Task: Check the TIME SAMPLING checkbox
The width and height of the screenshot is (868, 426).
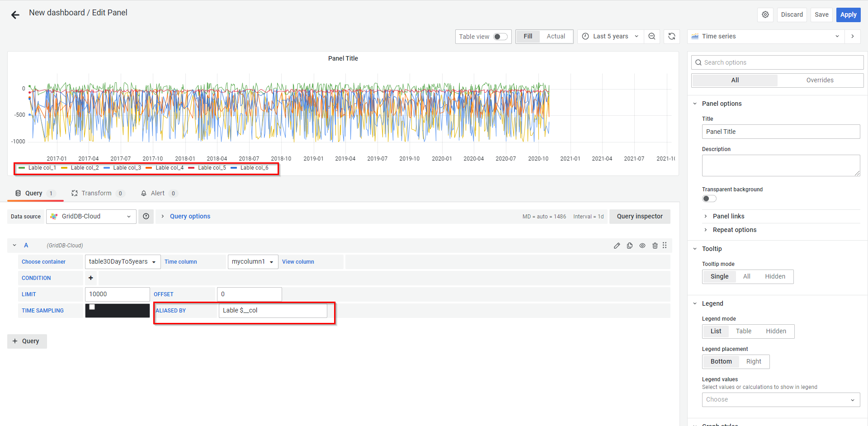Action: (x=92, y=307)
